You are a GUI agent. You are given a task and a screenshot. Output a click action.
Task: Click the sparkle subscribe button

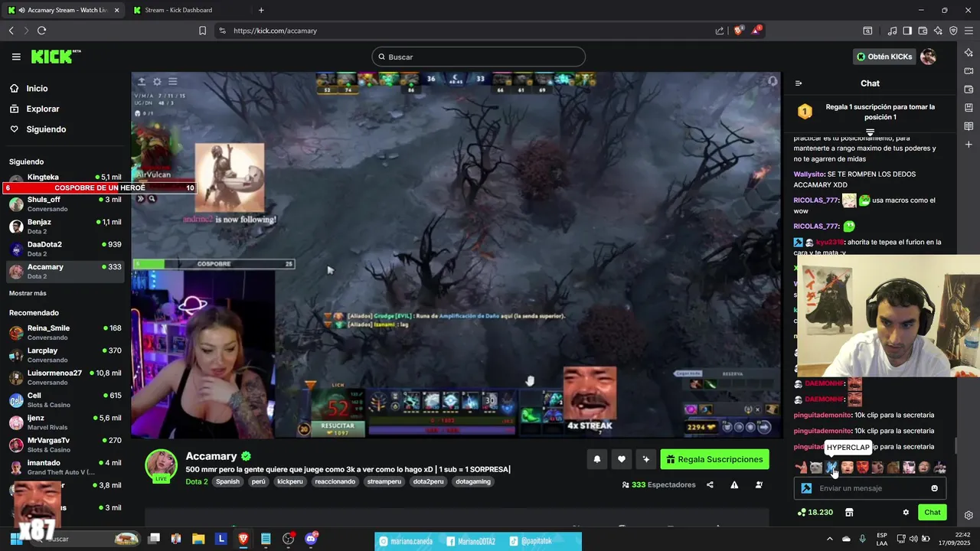point(646,459)
